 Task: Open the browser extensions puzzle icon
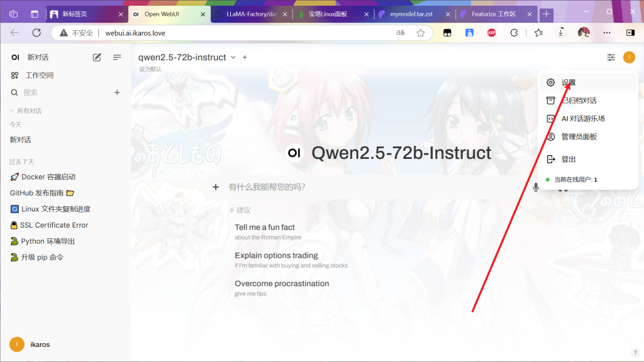pos(514,33)
